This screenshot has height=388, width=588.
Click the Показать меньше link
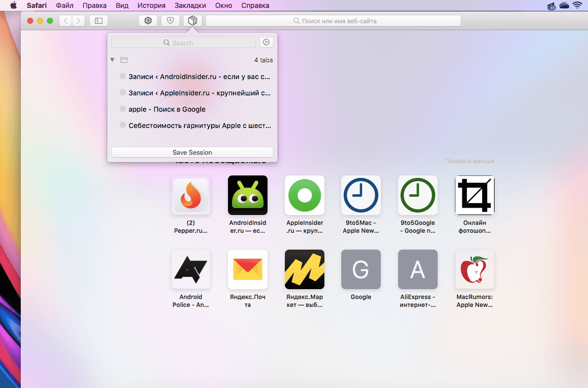469,161
